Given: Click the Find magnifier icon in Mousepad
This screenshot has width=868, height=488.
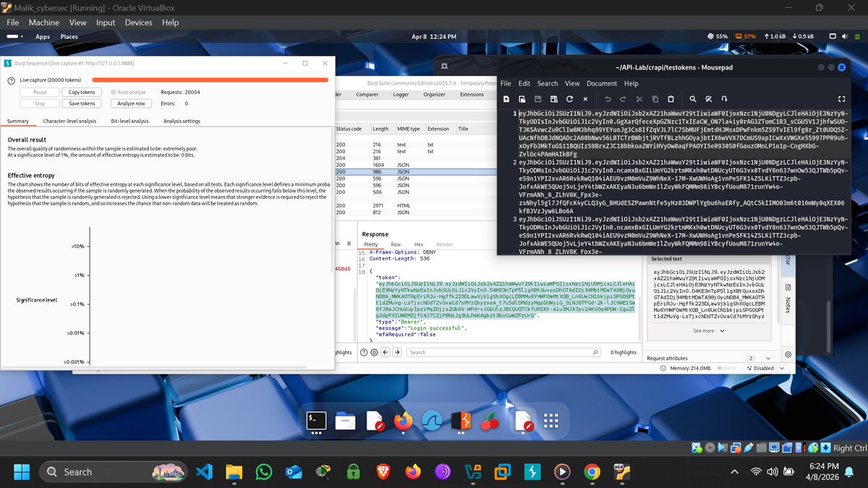Looking at the screenshot, I should click(692, 98).
